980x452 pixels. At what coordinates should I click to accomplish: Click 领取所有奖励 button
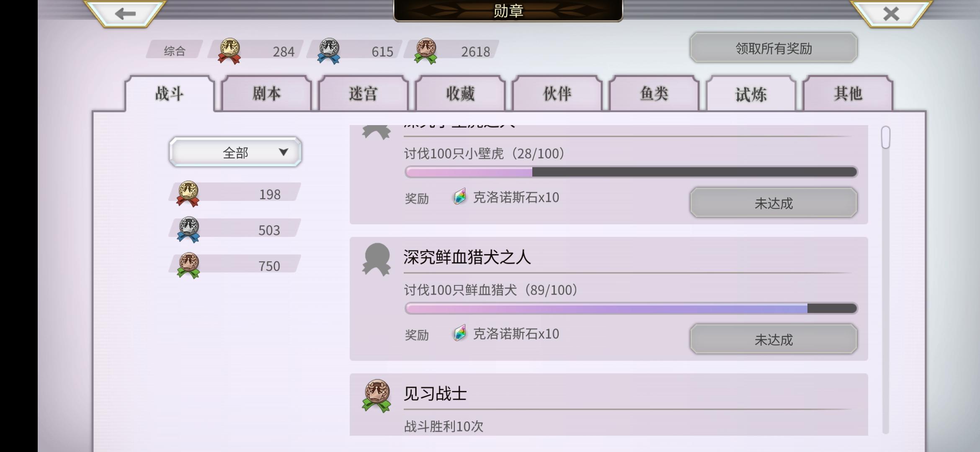[x=774, y=48]
